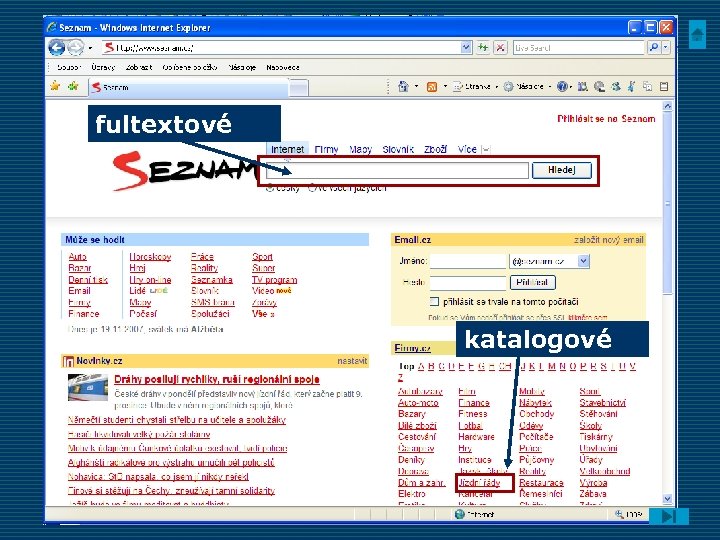The image size is (720, 540).
Task: Open the Nástroje menu in the menu bar
Action: [x=242, y=68]
